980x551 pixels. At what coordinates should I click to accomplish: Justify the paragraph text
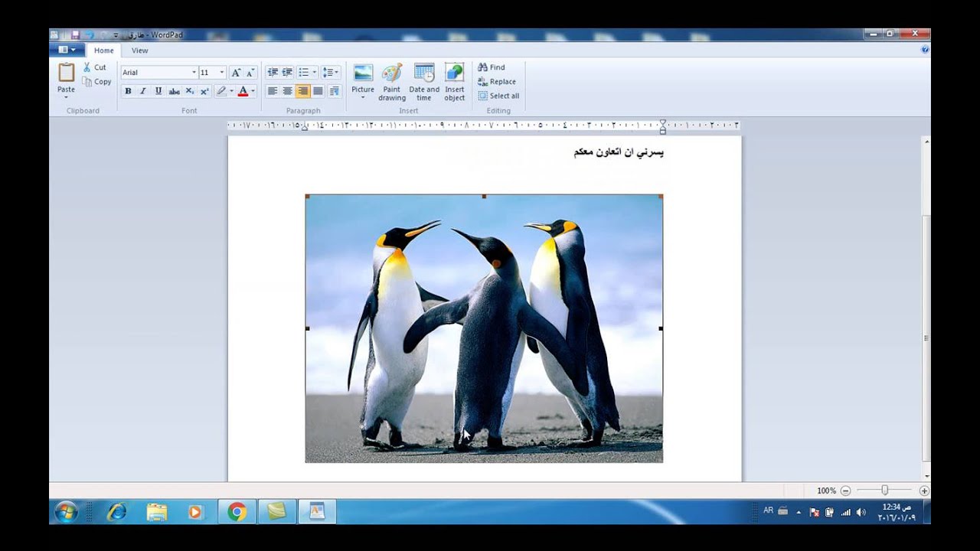coord(318,91)
